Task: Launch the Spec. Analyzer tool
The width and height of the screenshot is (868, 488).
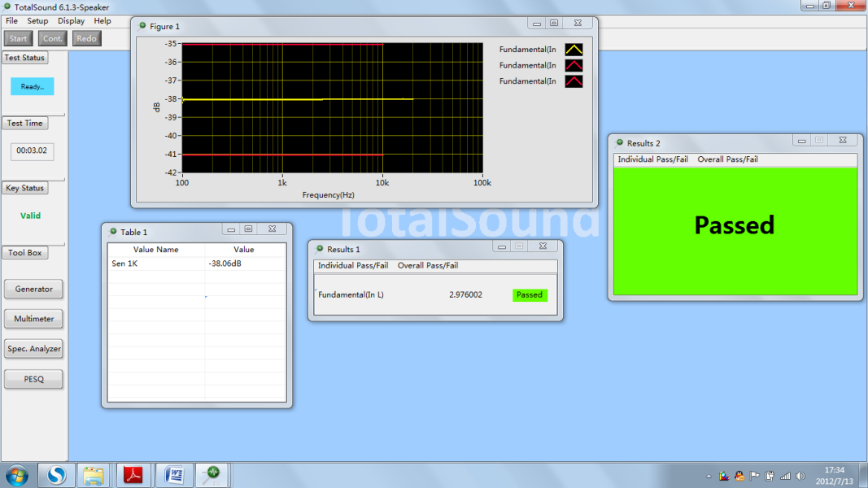Action: [x=33, y=349]
